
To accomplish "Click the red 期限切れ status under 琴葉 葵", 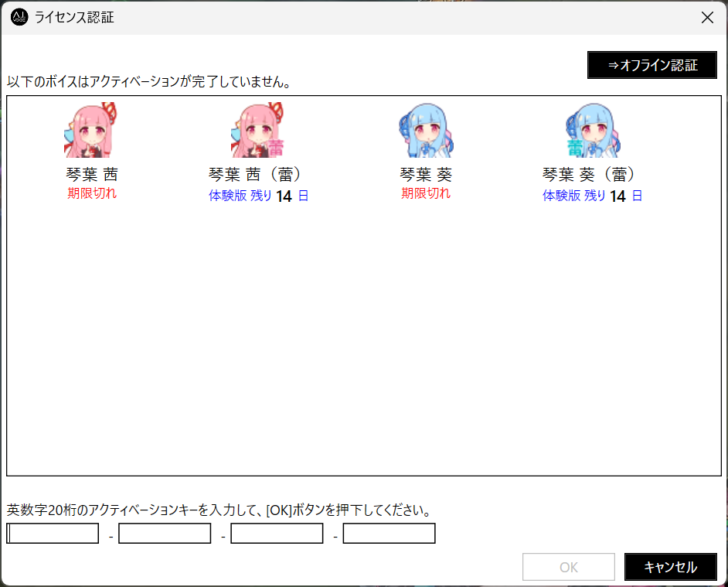I will [425, 193].
